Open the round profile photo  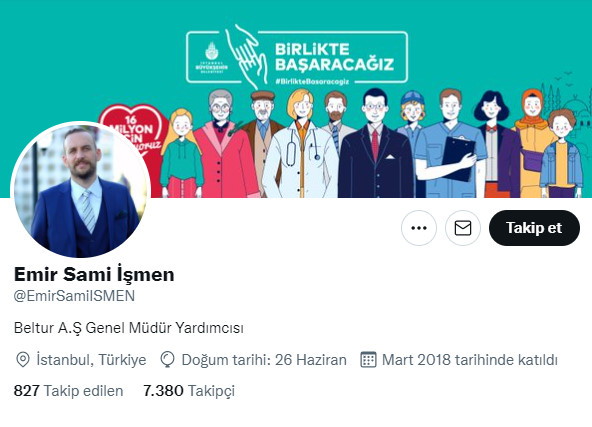pos(80,191)
